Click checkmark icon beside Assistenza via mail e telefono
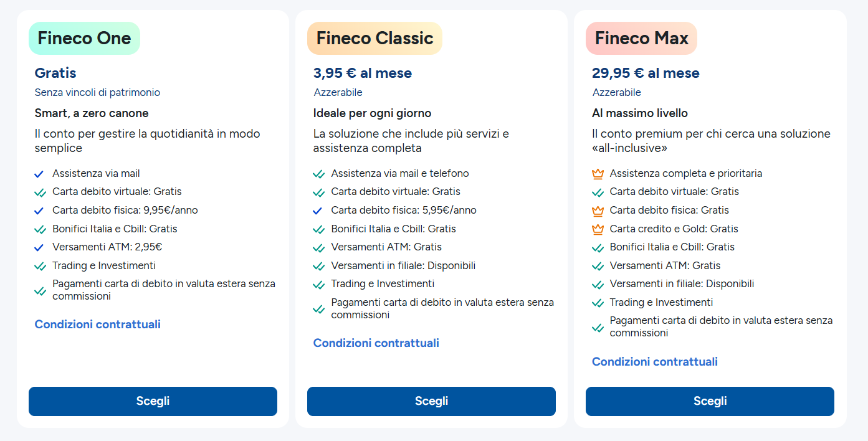The height and width of the screenshot is (441, 868). [x=319, y=174]
